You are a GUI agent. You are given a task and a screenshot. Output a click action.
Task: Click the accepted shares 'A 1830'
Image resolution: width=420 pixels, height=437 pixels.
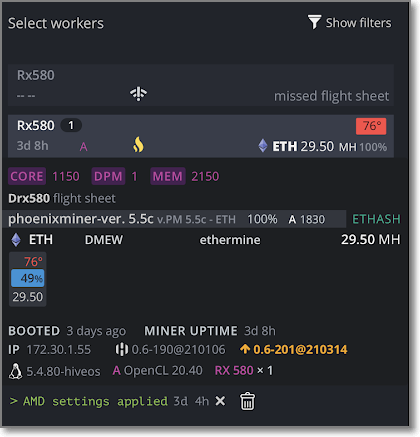click(307, 220)
